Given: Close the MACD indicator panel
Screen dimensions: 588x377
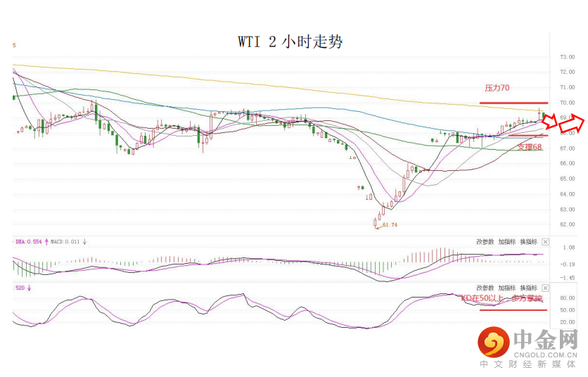Looking at the screenshot, I should [x=545, y=242].
